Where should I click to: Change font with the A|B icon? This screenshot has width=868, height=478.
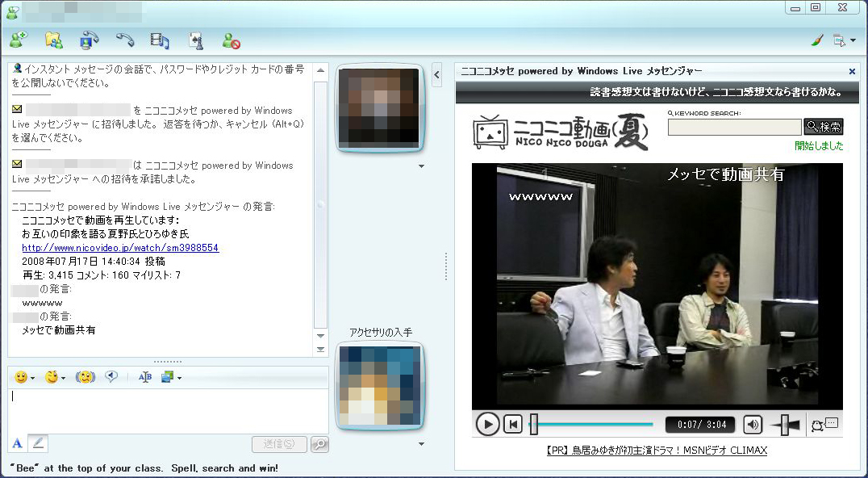145,376
